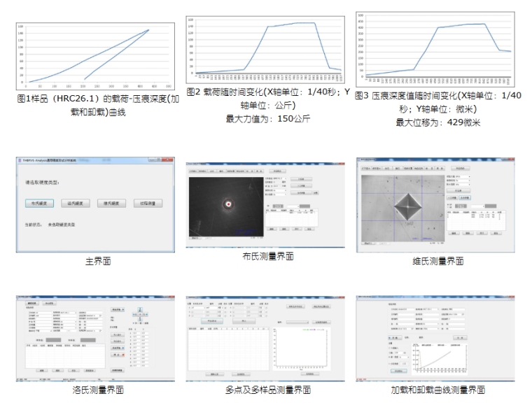Click the red-circled indentation in Brinell image
532x417 pixels.
click(x=227, y=204)
